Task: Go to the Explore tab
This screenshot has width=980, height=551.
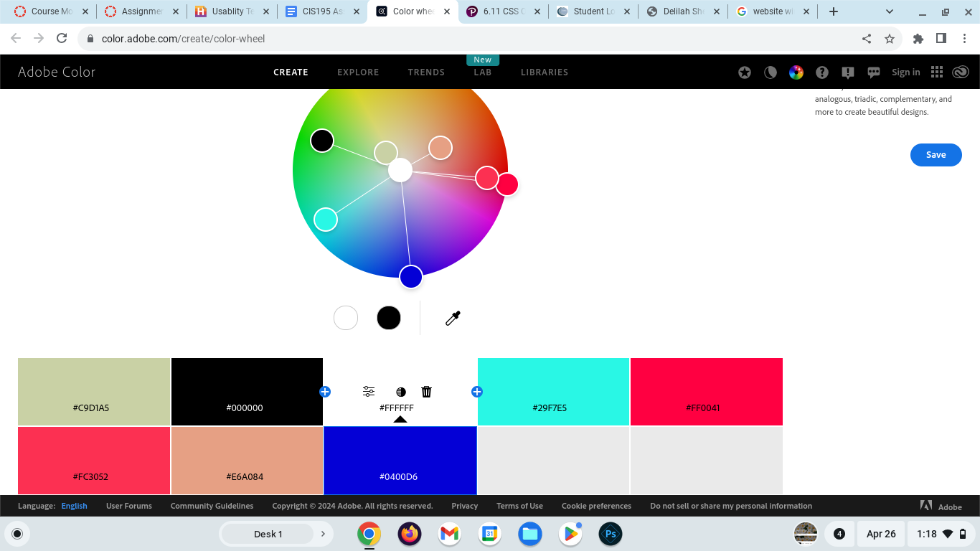Action: pyautogui.click(x=358, y=72)
